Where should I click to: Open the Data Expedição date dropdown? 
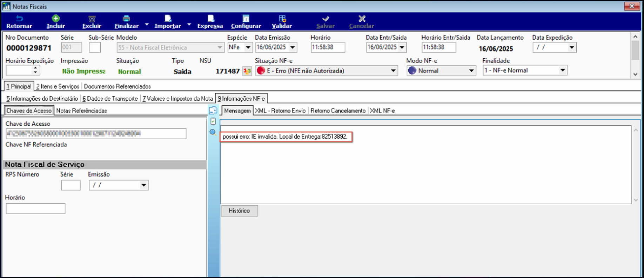coord(572,47)
